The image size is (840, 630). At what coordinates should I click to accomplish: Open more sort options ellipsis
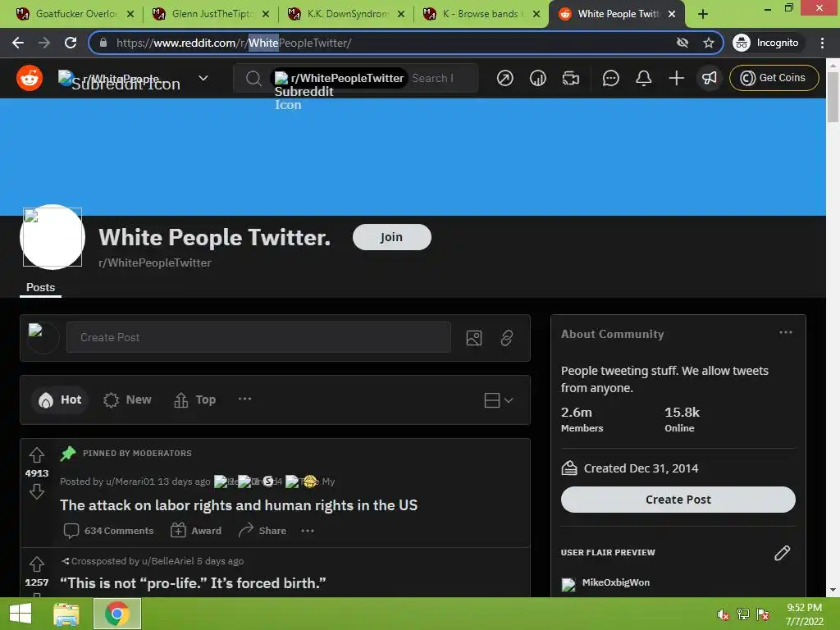coord(244,399)
